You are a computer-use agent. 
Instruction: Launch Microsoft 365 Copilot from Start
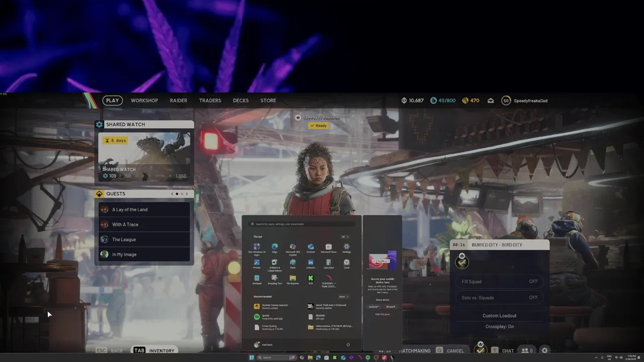click(x=293, y=249)
